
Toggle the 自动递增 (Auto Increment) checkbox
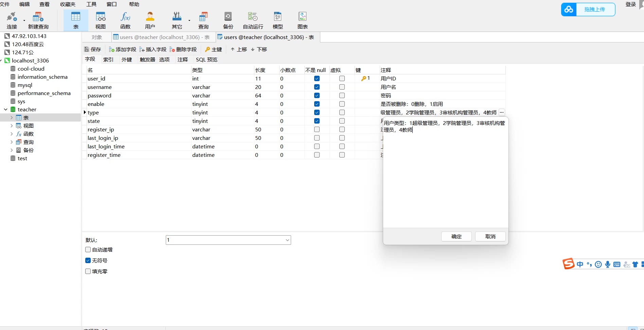pyautogui.click(x=88, y=250)
